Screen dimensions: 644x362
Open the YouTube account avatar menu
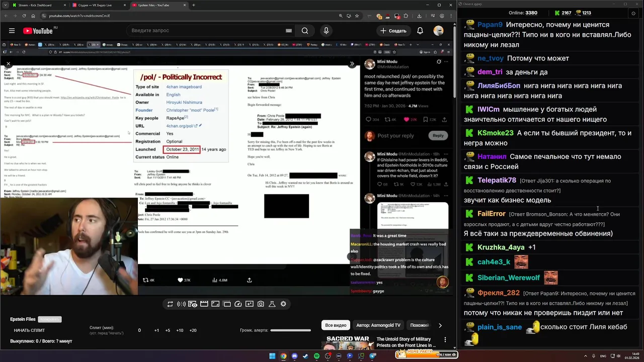click(x=439, y=31)
